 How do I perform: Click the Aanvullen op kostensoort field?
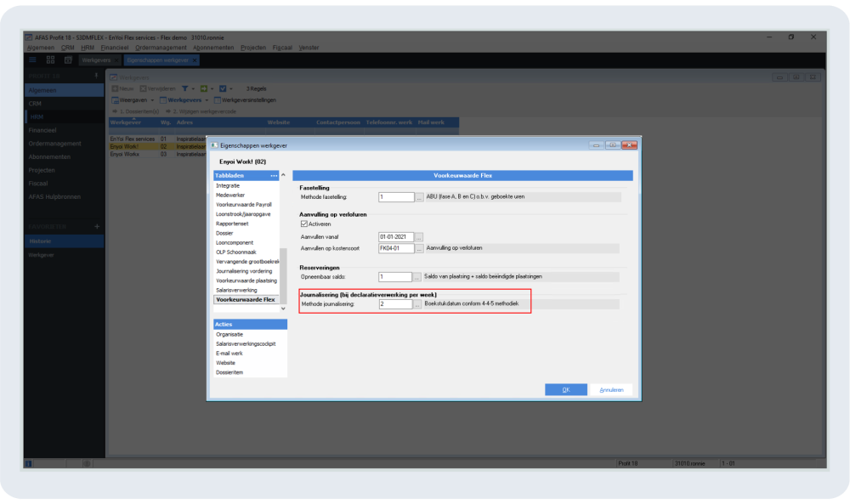[396, 249]
